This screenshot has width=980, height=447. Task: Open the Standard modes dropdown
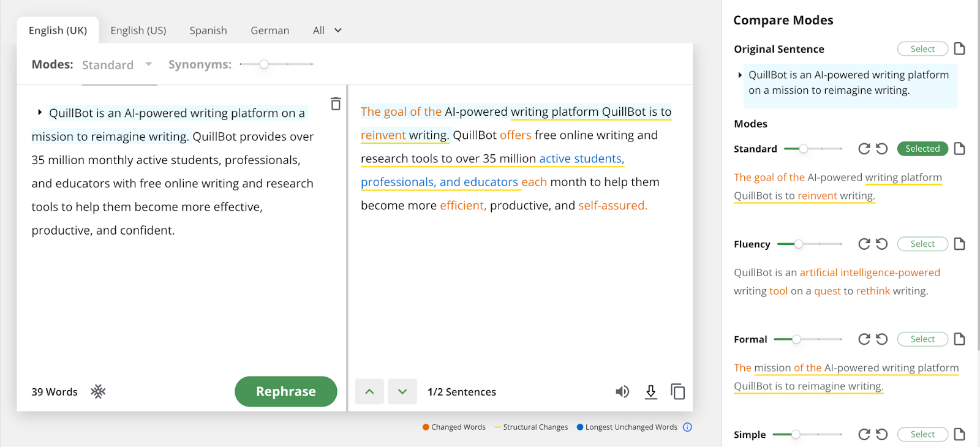(x=118, y=65)
